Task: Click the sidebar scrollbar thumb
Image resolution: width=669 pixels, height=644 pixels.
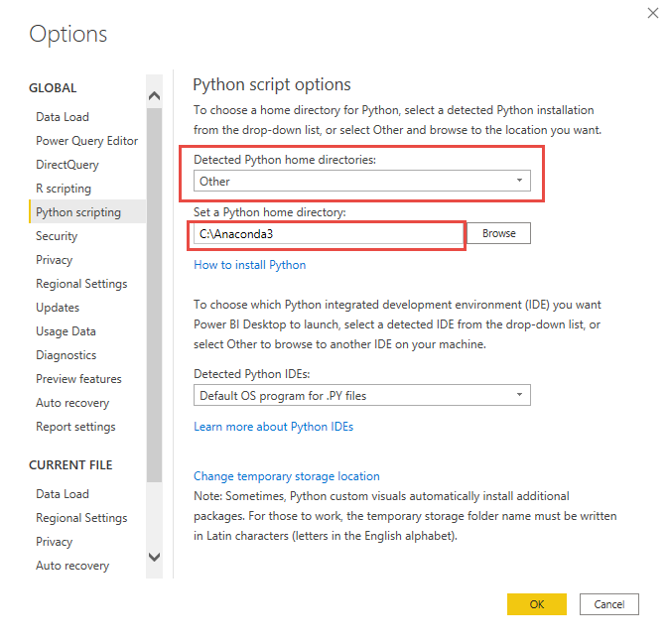Action: pyautogui.click(x=154, y=295)
